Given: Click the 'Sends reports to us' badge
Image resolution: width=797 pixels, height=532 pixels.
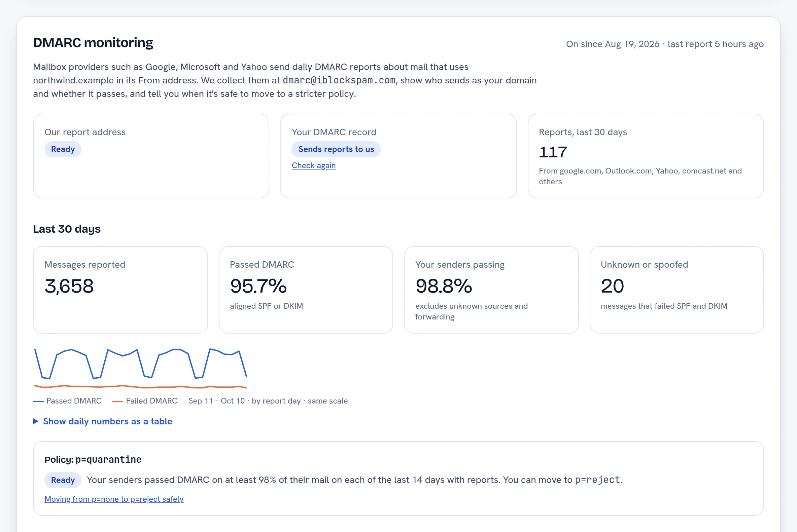Looking at the screenshot, I should coord(336,149).
